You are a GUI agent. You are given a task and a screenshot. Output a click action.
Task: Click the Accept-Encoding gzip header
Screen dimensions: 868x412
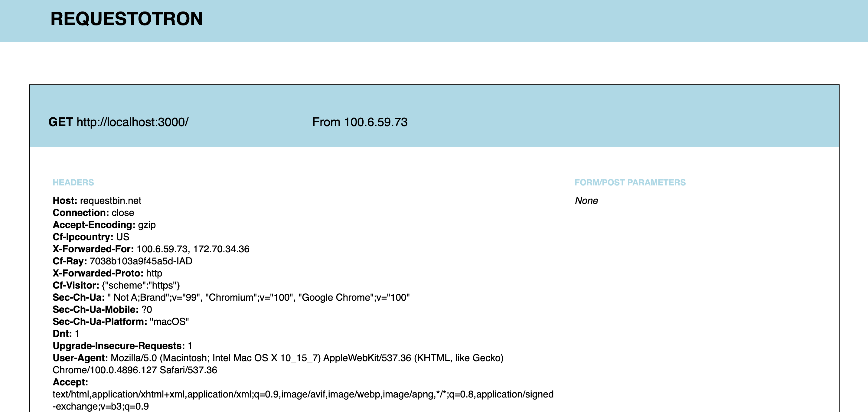coord(104,225)
